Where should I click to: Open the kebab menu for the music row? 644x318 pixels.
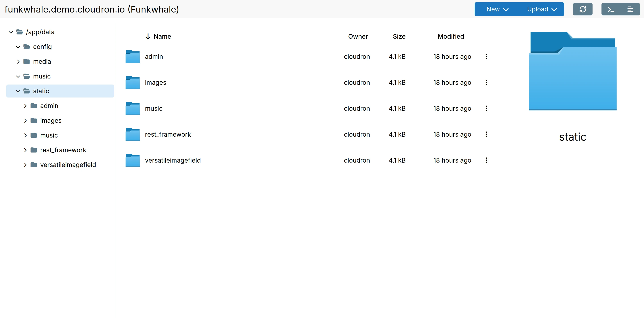pyautogui.click(x=486, y=108)
